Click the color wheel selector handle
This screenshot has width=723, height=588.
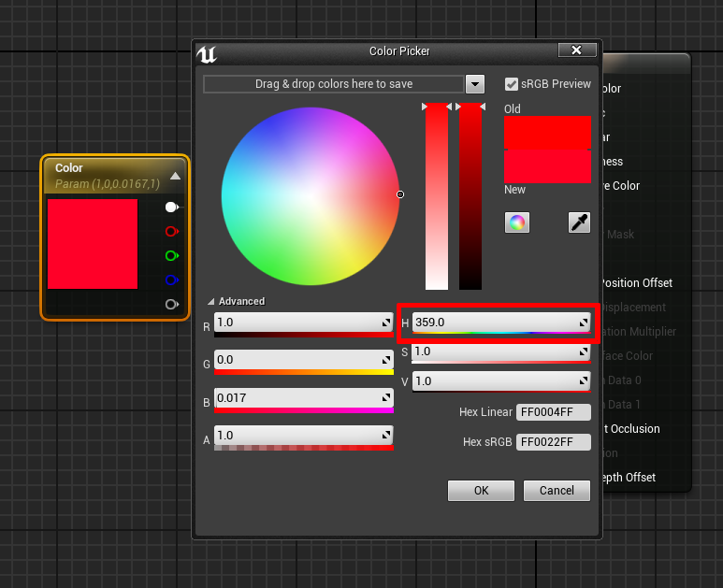[x=400, y=194]
